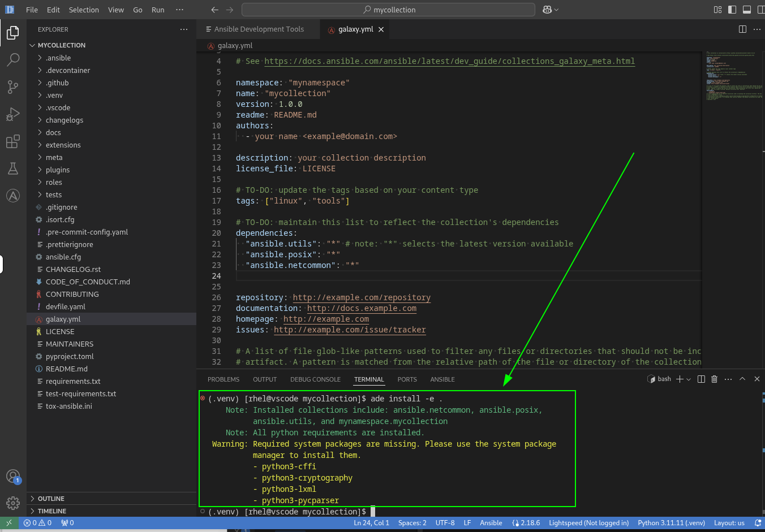
Task: Open the remote window indicator
Action: click(9, 523)
